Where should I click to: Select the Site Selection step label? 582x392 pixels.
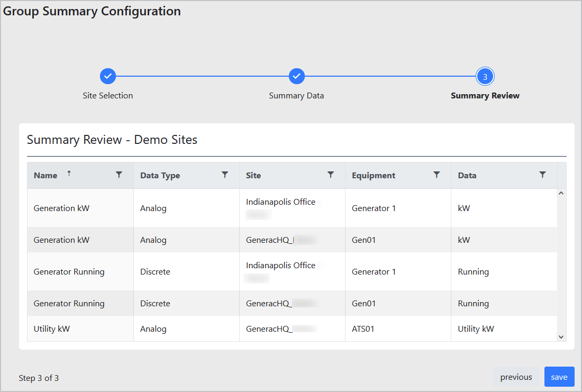click(x=108, y=96)
